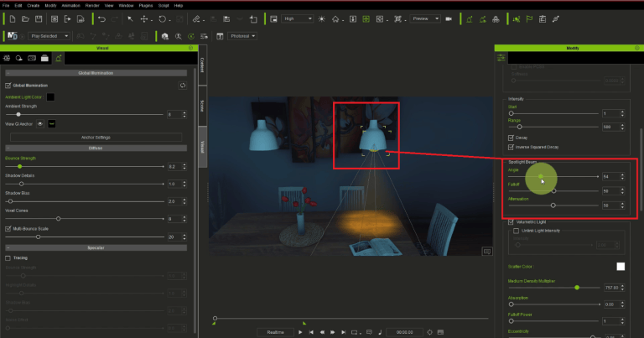
Task: Open the Animation menu
Action: coord(70,6)
